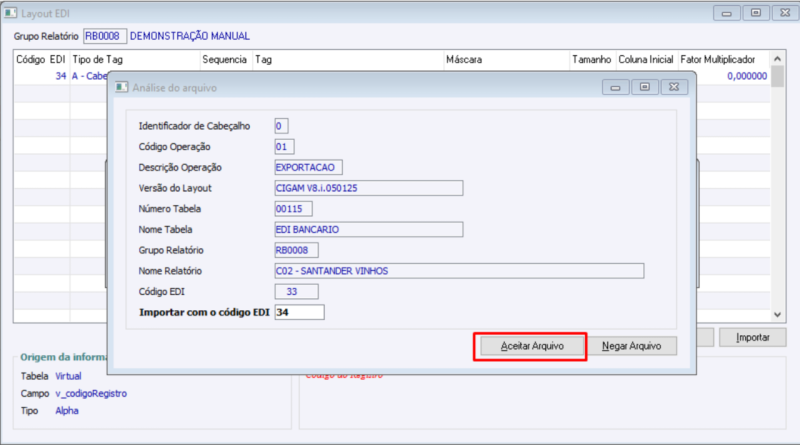Minimize the Análise do arquivo dialog
Viewport: 800px width, 445px height.
pos(615,87)
